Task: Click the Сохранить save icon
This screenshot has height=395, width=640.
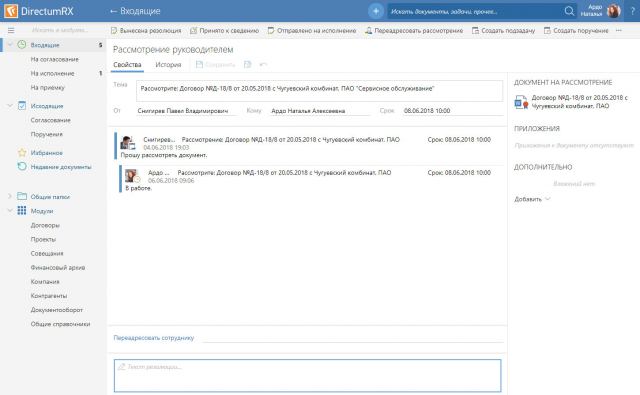Action: click(x=199, y=64)
